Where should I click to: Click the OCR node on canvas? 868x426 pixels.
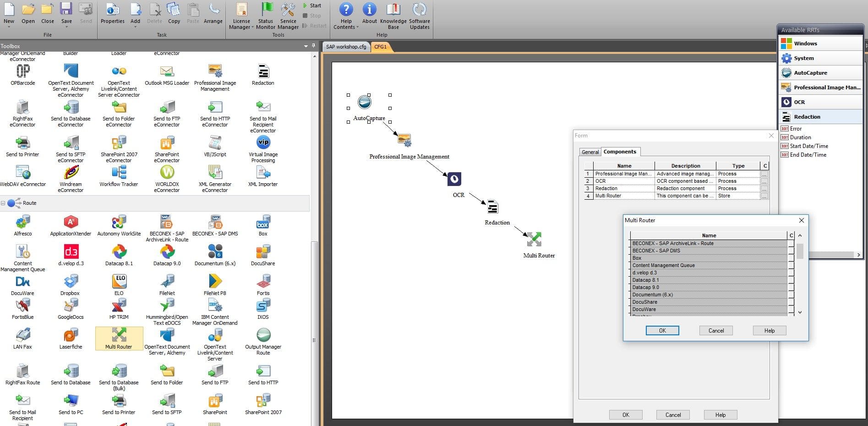tap(454, 179)
